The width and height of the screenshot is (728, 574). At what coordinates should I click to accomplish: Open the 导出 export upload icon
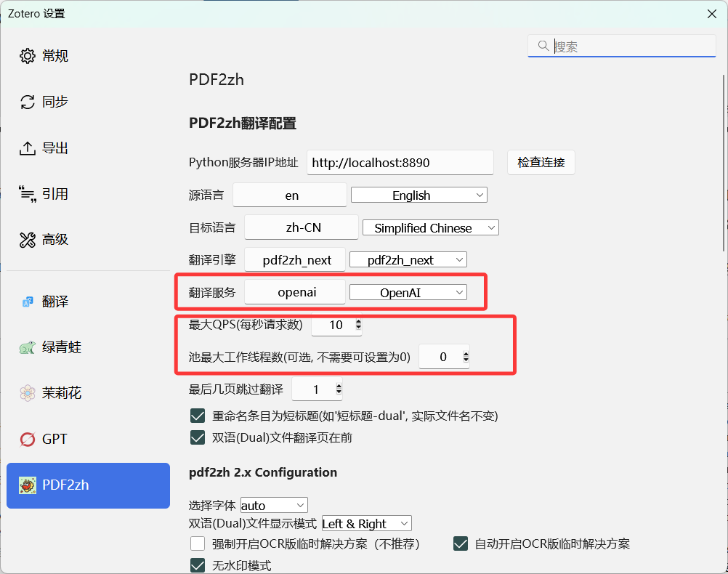(x=28, y=148)
